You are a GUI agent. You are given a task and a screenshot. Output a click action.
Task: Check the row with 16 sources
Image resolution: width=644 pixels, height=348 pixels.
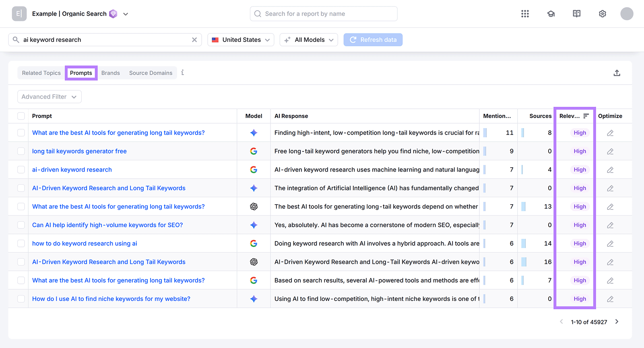pos(21,262)
